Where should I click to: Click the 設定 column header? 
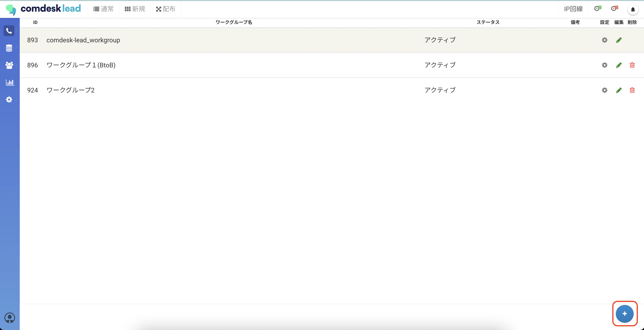(x=605, y=22)
